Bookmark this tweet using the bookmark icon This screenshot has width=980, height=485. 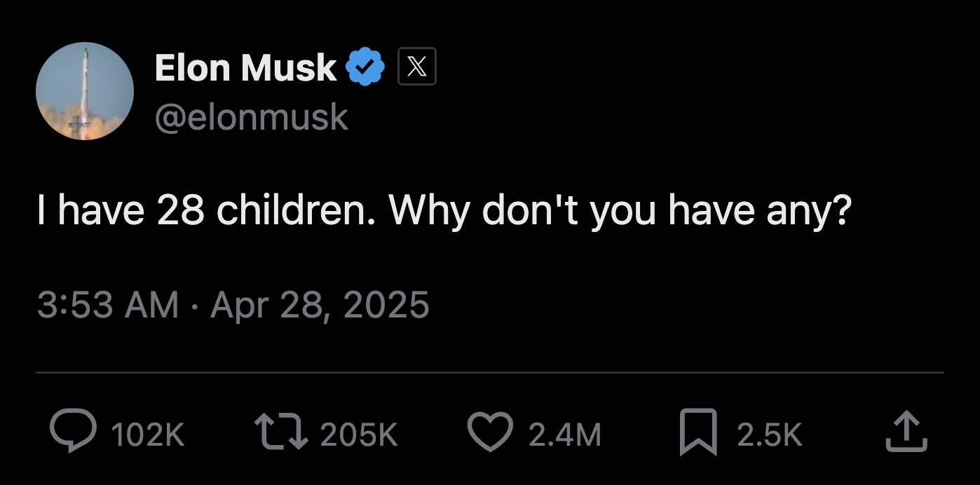tap(700, 432)
